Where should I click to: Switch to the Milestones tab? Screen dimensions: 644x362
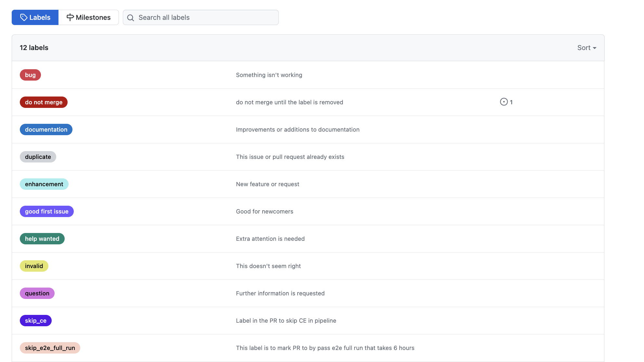88,18
